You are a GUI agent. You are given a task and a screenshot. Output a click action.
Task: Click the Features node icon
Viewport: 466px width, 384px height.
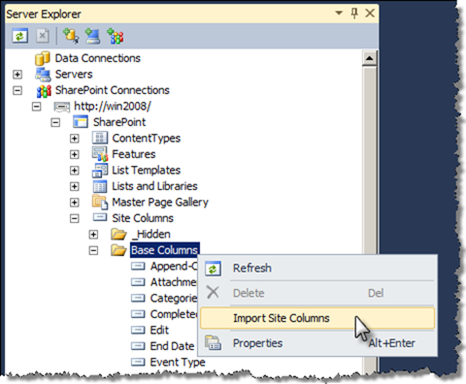100,154
